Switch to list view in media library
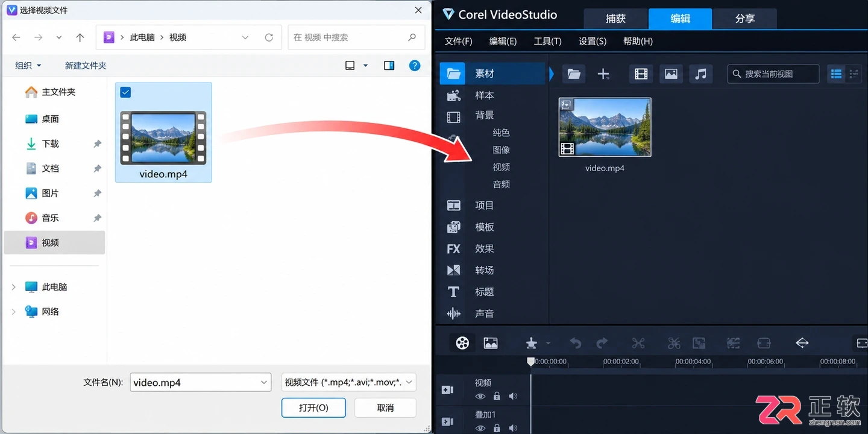Viewport: 868px width, 434px height. tap(836, 74)
